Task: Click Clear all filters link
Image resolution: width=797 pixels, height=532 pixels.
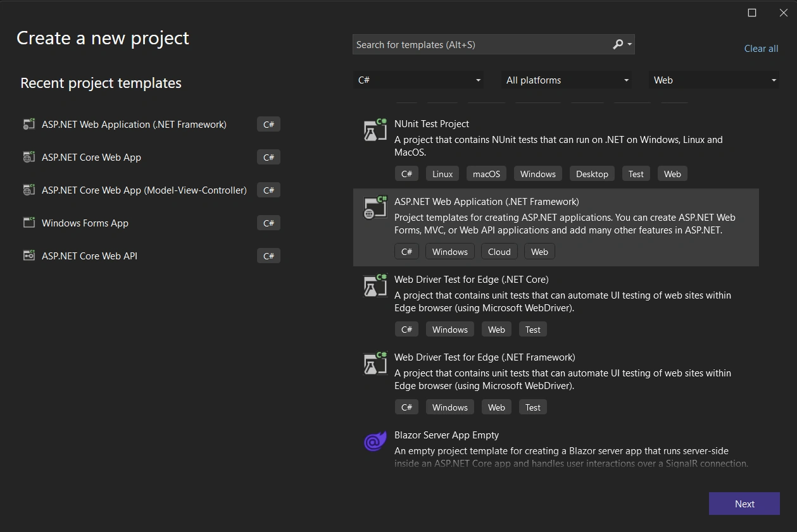Action: [x=761, y=49]
